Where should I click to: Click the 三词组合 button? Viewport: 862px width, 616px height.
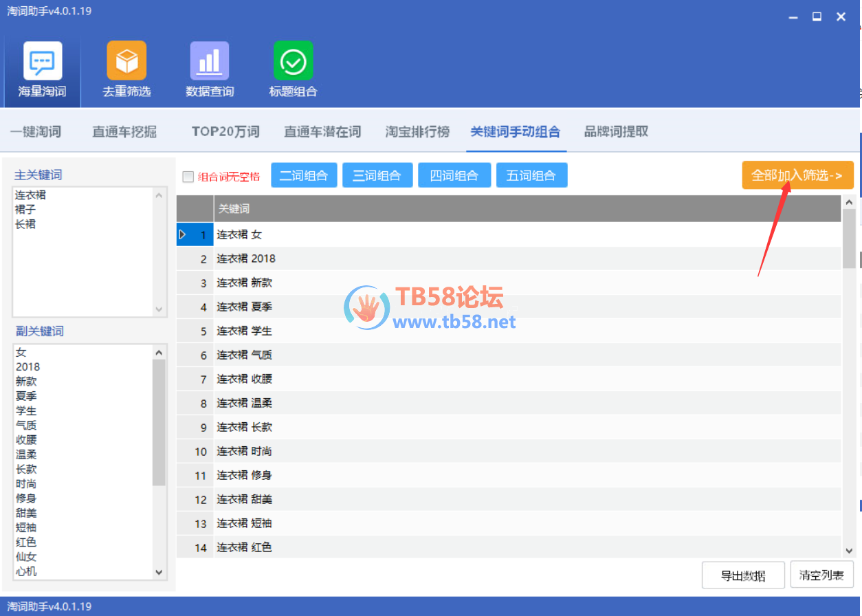377,175
